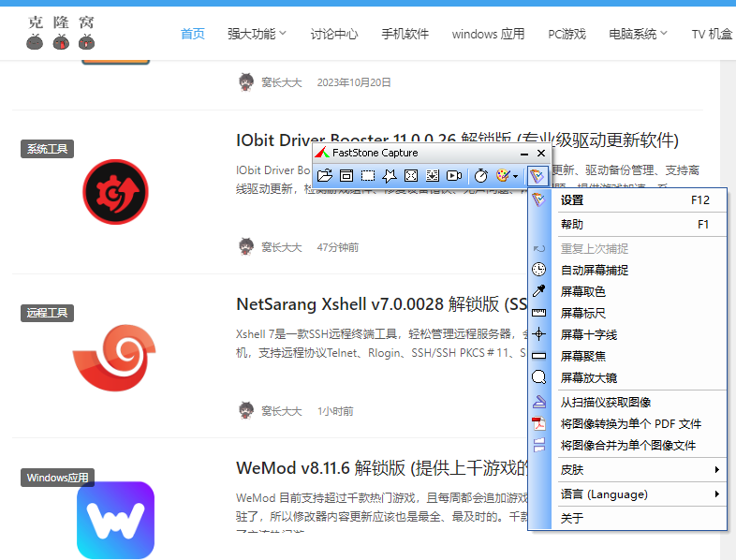Open IObit Driver Booster article title

(457, 140)
